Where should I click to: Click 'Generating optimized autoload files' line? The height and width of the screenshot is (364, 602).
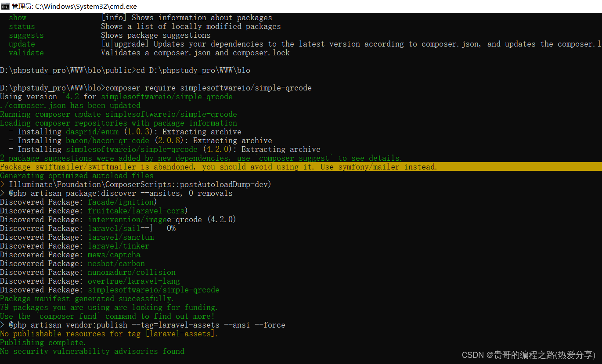coord(77,176)
